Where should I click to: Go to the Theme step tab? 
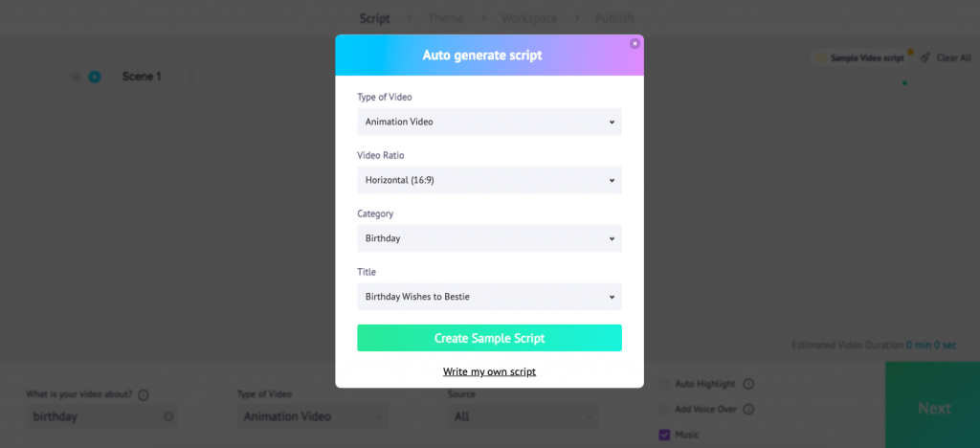click(x=446, y=19)
